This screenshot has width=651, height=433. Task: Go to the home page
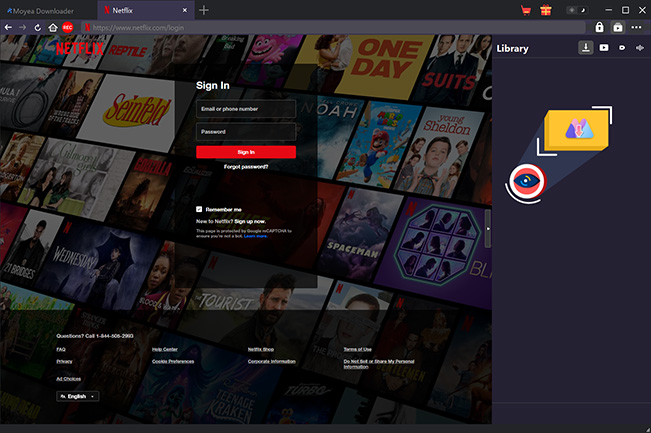click(53, 27)
